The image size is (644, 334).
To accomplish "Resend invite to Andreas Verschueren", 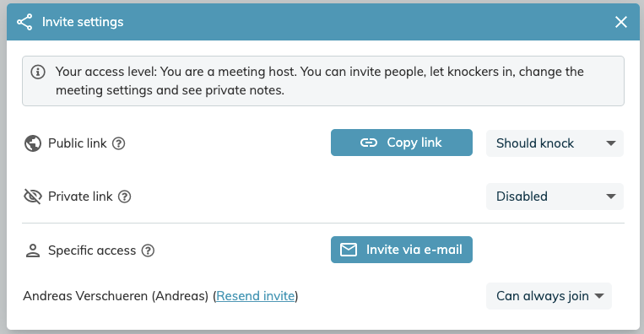I will pos(256,296).
